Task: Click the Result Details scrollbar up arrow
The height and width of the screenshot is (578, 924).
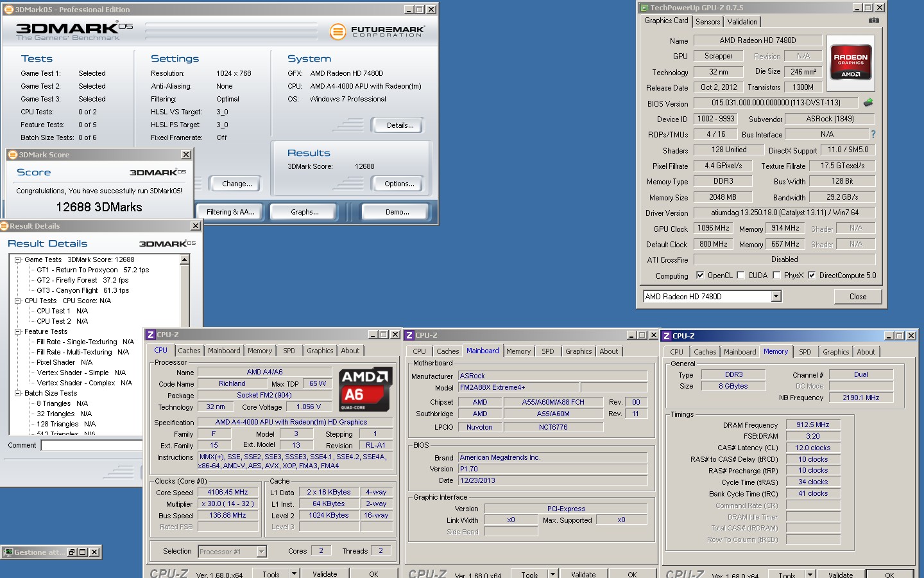Action: tap(185, 259)
